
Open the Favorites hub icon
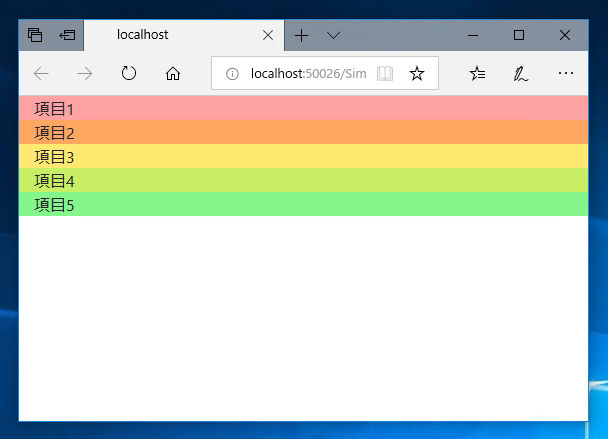(x=477, y=73)
